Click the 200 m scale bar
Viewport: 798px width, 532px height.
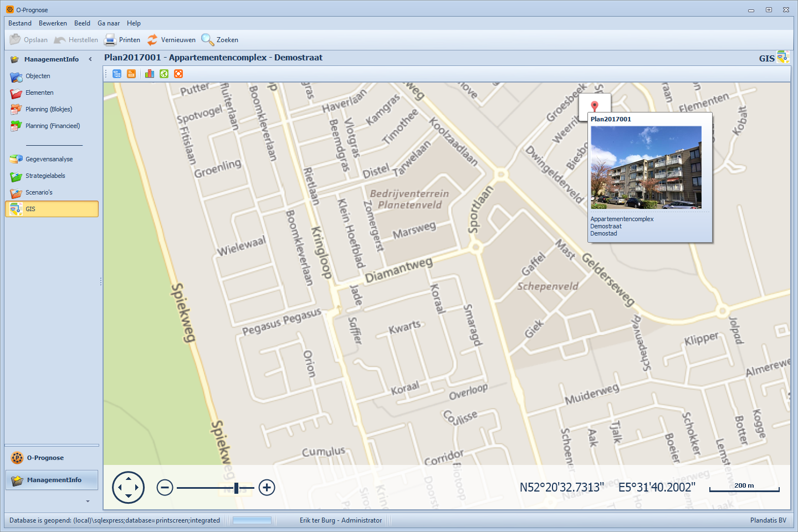tap(744, 487)
